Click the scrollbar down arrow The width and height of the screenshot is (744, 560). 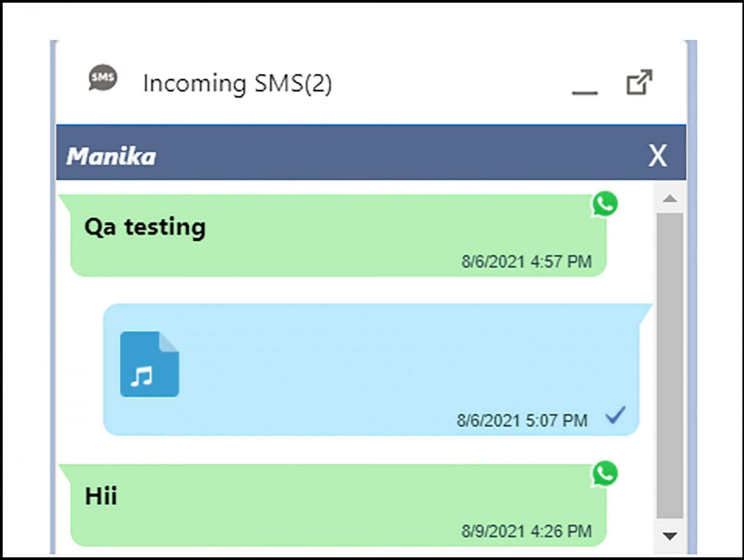pos(670,537)
